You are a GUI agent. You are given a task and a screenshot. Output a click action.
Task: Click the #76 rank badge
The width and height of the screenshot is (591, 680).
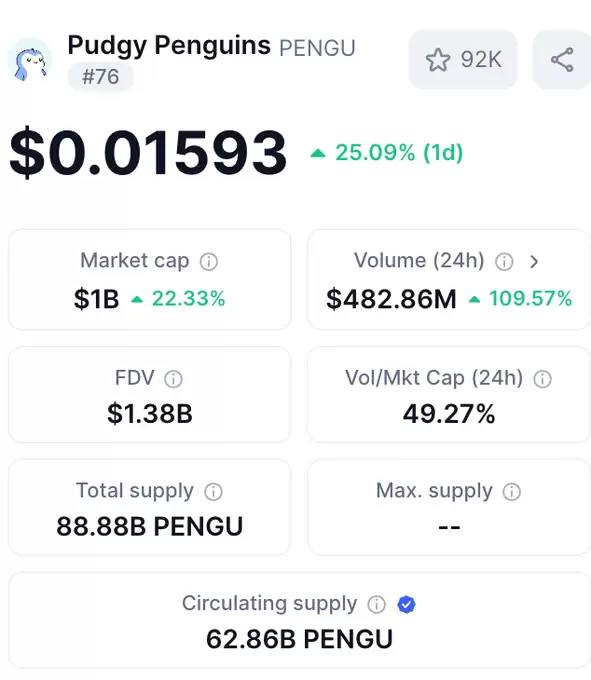click(x=101, y=77)
